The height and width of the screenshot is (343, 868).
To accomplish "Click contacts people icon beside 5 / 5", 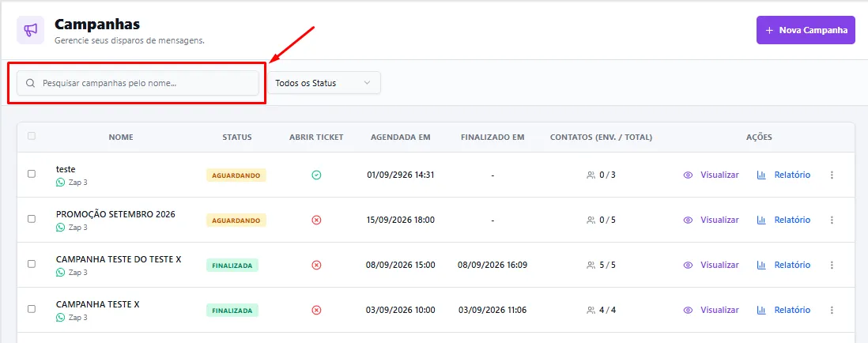I will [591, 265].
